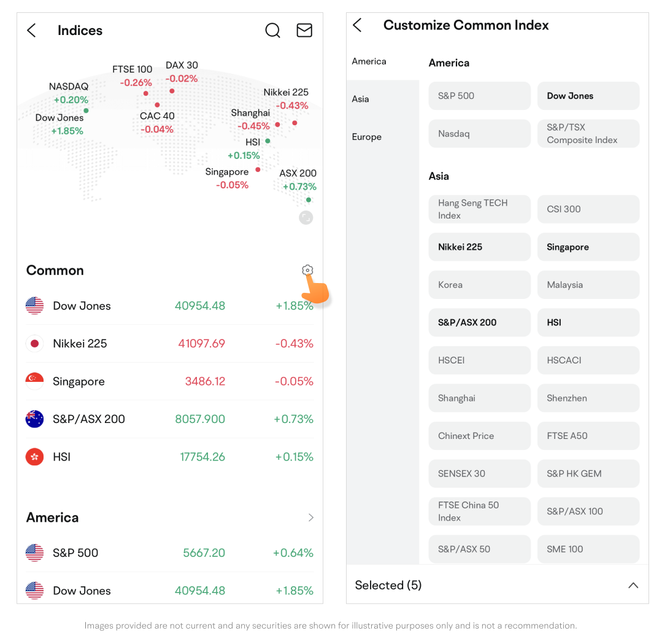Expand the world map view

pos(306,217)
